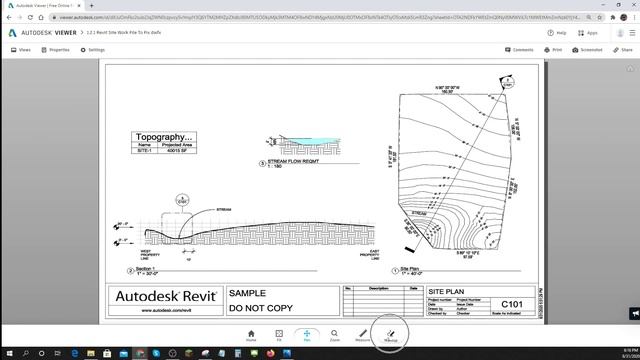Open the Properties panel

56,50
